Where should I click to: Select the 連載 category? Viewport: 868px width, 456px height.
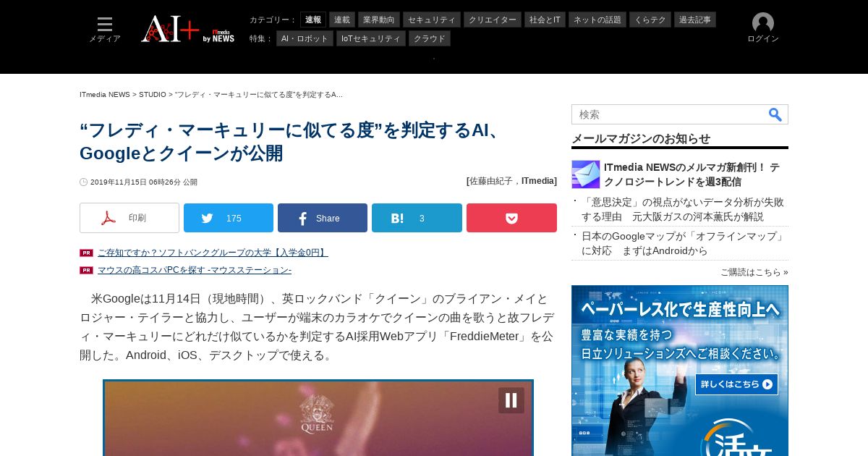pos(342,20)
